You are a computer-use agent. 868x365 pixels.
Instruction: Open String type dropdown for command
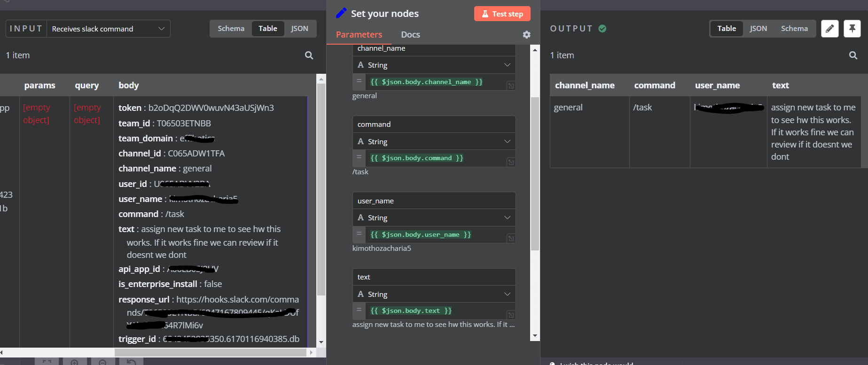434,141
